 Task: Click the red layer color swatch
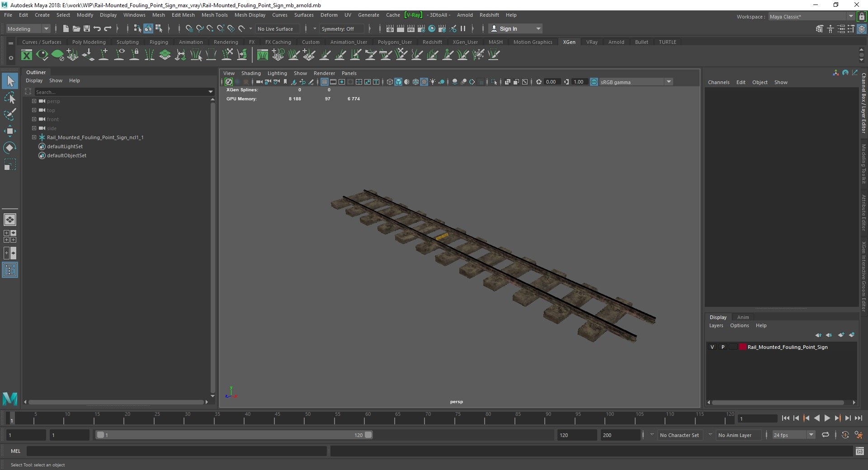click(742, 347)
